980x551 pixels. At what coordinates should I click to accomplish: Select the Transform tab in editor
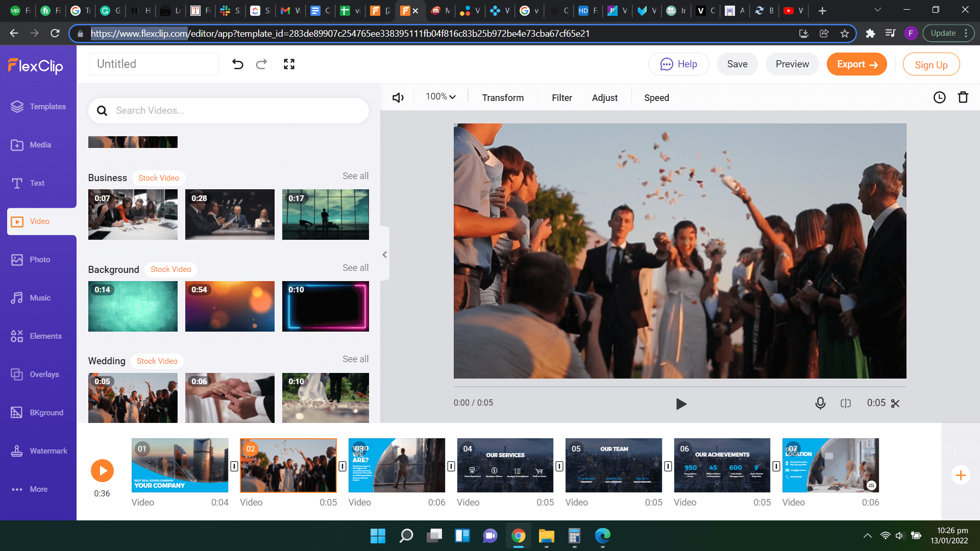coord(503,97)
